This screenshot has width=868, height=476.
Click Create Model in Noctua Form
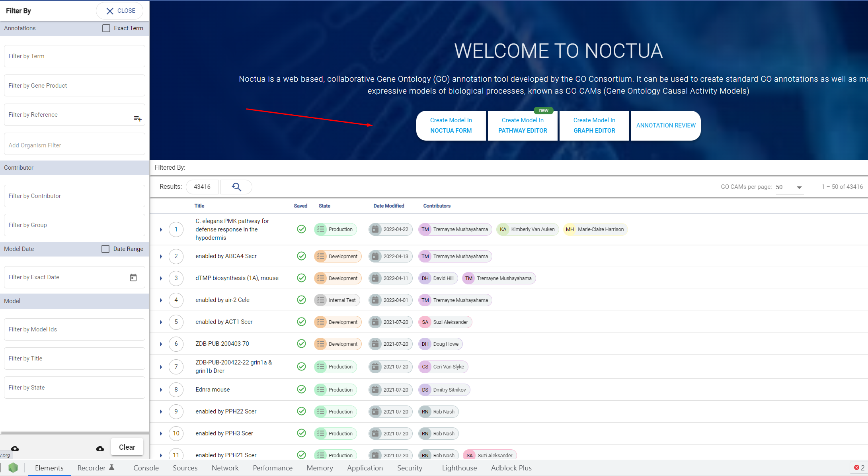pyautogui.click(x=451, y=125)
